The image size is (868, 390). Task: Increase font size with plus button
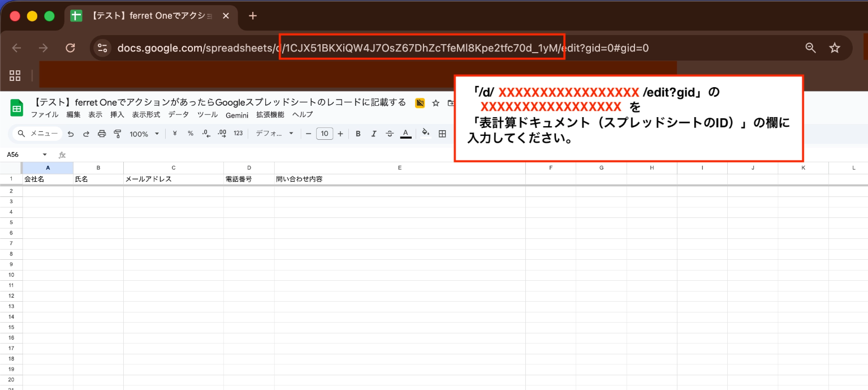click(x=340, y=134)
